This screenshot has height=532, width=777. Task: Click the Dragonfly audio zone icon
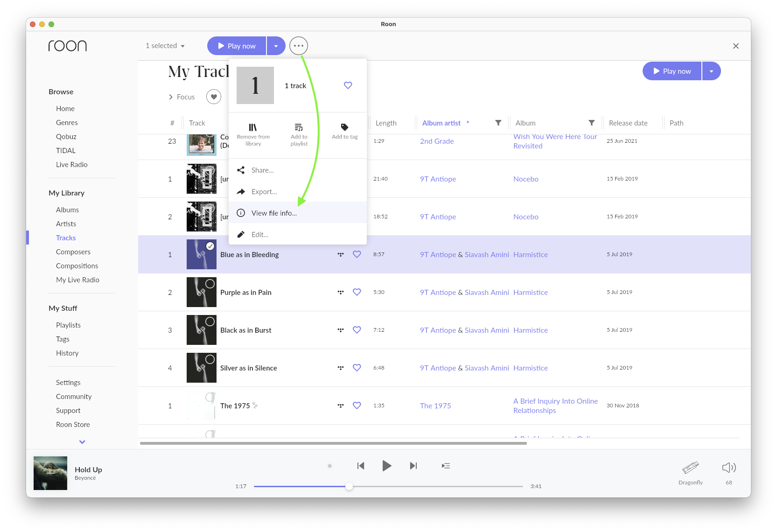point(691,468)
